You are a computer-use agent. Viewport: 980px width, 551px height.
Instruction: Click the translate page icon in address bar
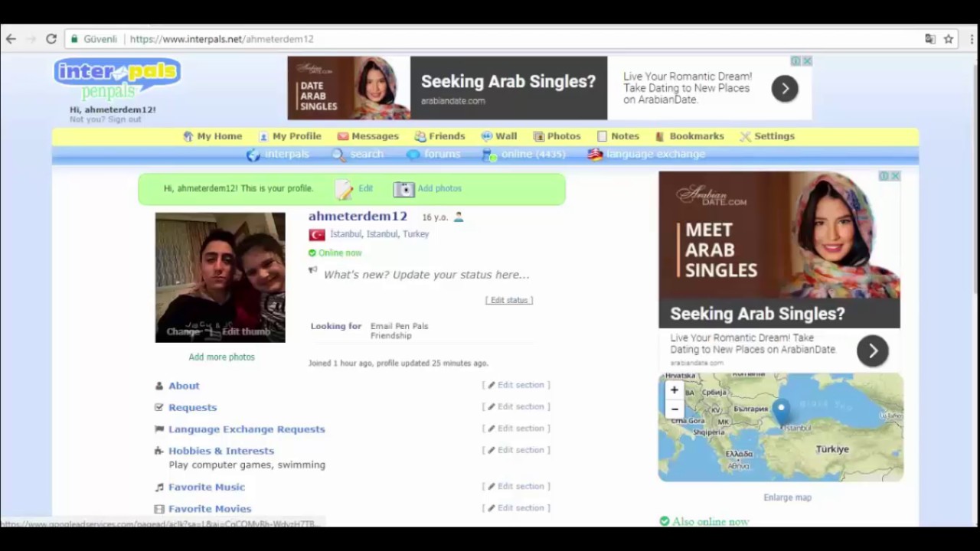(x=930, y=39)
